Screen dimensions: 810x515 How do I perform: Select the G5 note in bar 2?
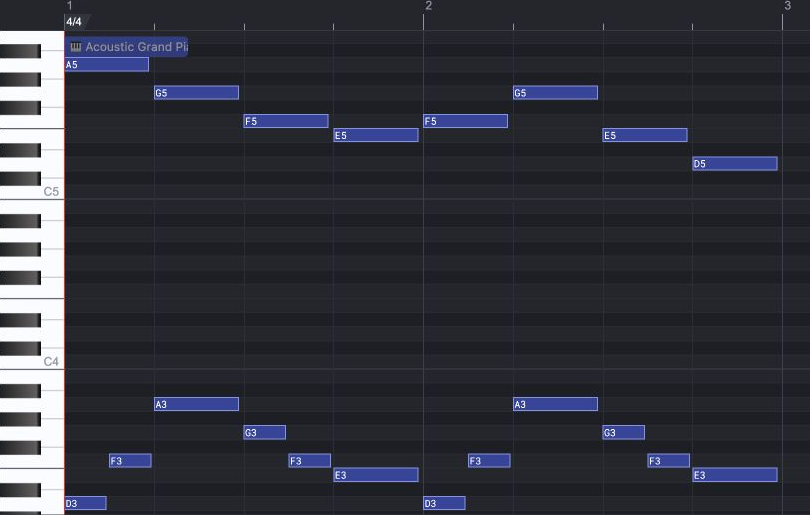click(555, 93)
